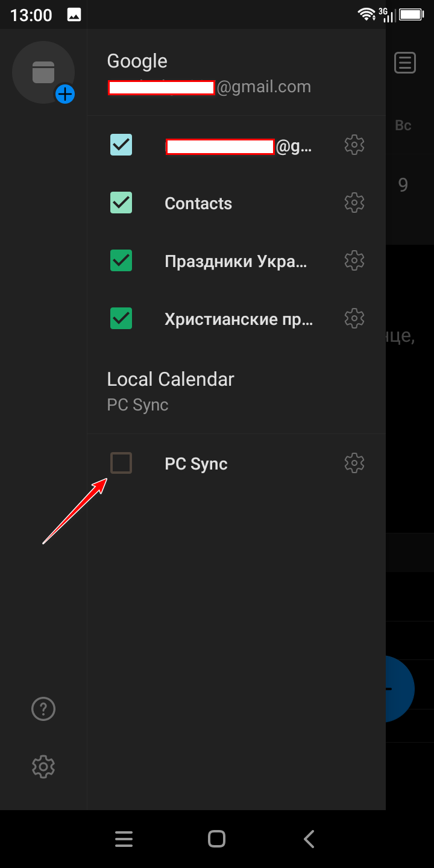434x868 pixels.
Task: Tap the add calendar account icon
Action: tap(43, 72)
